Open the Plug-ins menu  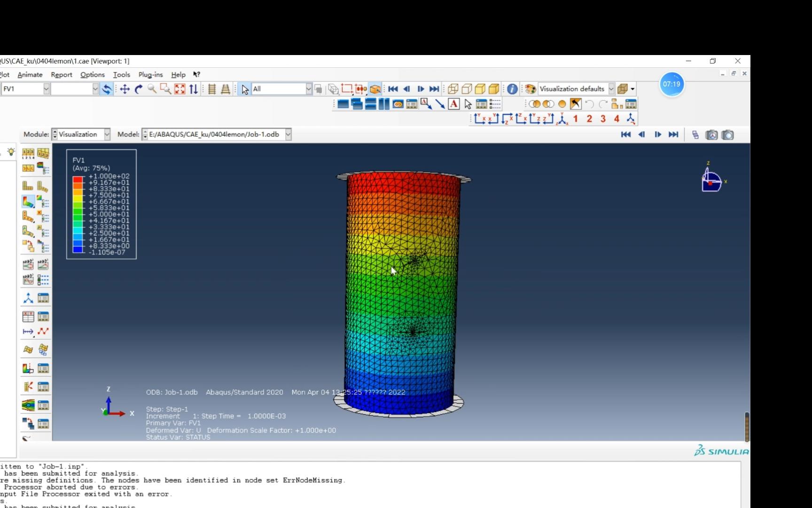pyautogui.click(x=150, y=75)
